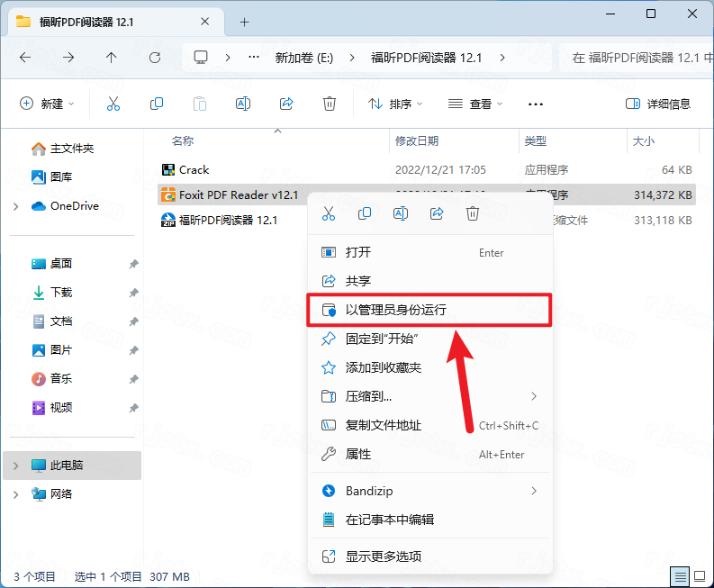714x588 pixels.
Task: Open a new tab with plus button
Action: 245,22
